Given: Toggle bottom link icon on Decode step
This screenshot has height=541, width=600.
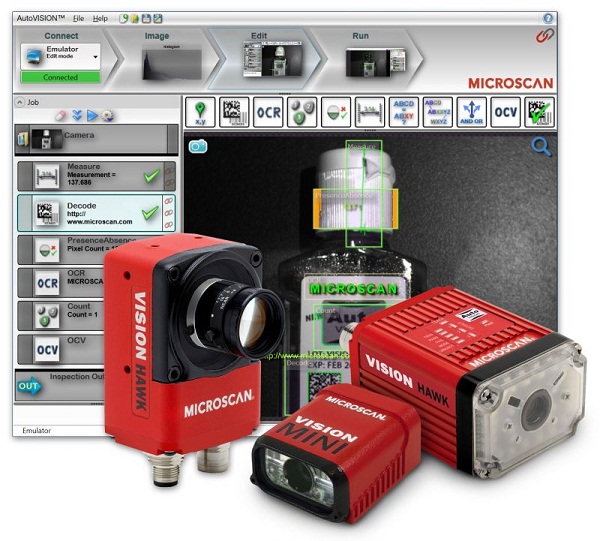Looking at the screenshot, I should [x=168, y=225].
